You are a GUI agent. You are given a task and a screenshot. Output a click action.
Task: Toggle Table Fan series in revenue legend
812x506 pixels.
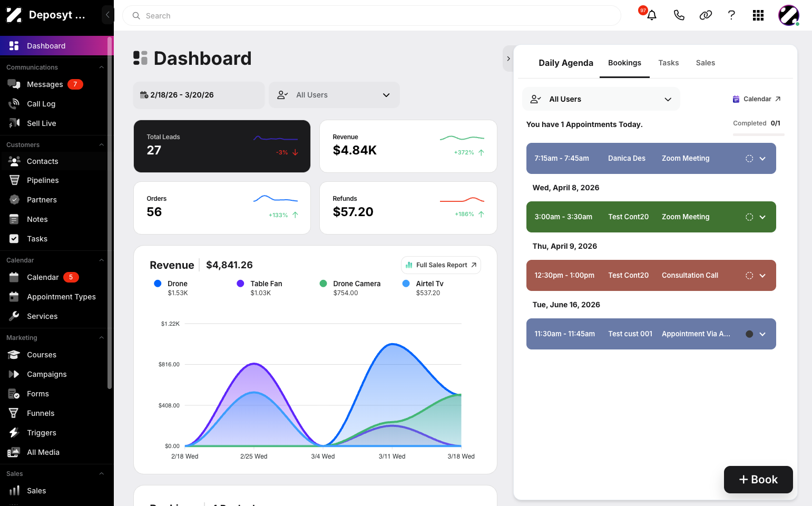(x=260, y=288)
